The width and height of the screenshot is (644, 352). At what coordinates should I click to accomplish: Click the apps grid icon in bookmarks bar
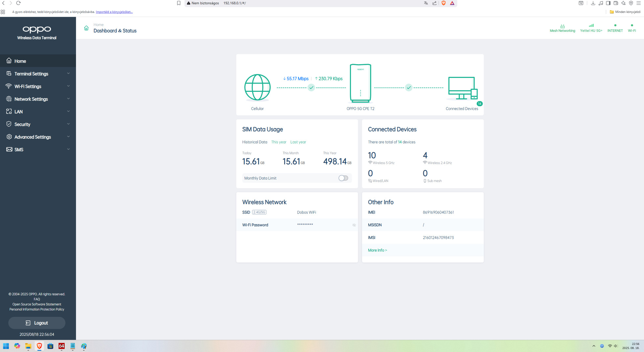[x=3, y=12]
